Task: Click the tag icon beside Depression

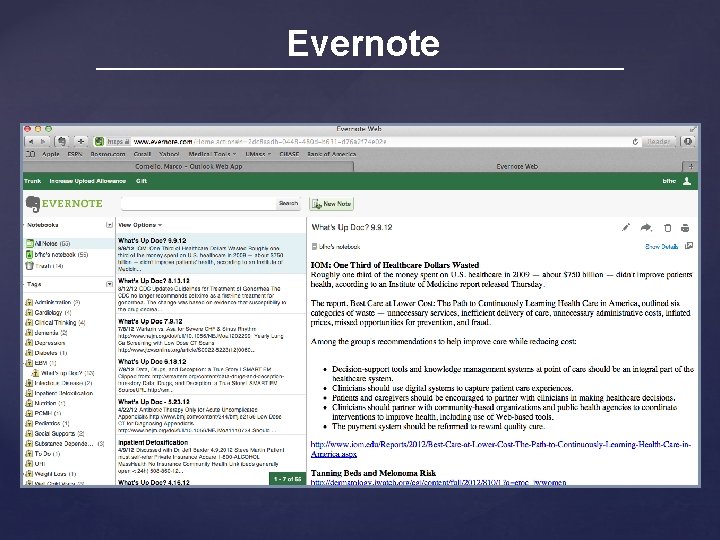Action: [x=29, y=343]
